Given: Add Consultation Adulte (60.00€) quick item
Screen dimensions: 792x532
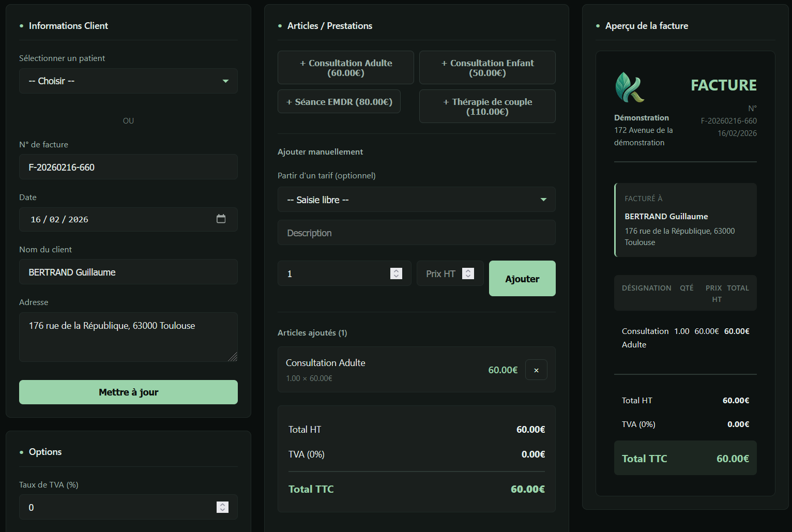Looking at the screenshot, I should pos(345,68).
